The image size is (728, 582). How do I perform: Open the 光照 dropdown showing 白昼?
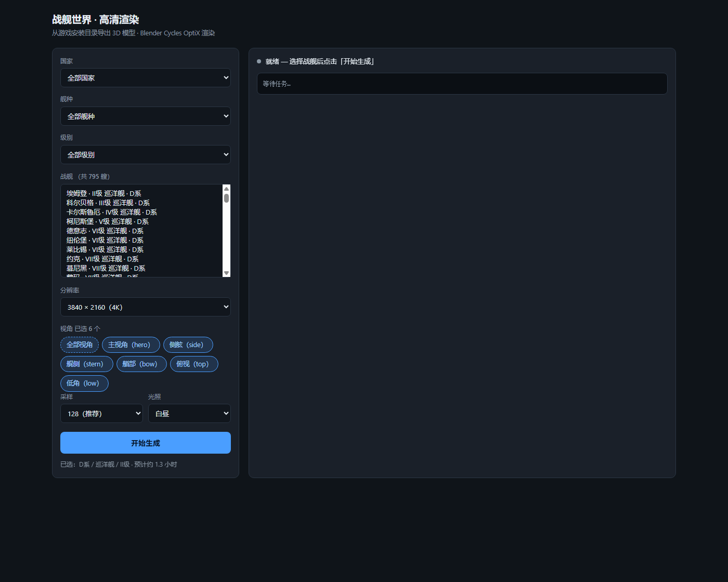189,414
